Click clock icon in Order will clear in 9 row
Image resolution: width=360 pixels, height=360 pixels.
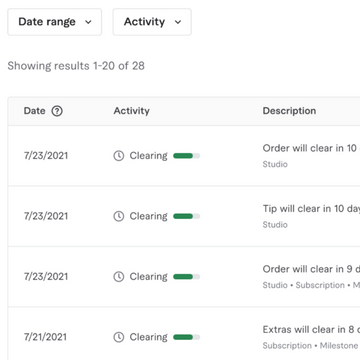pos(119,276)
